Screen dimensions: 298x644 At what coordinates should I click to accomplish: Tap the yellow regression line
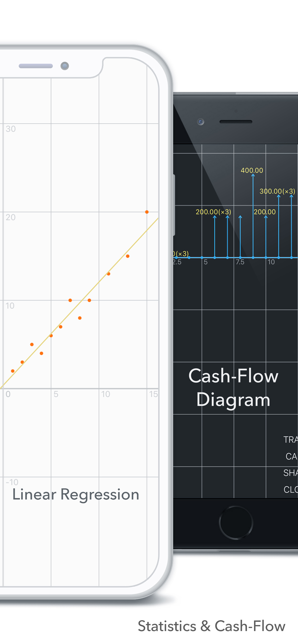pyautogui.click(x=80, y=303)
